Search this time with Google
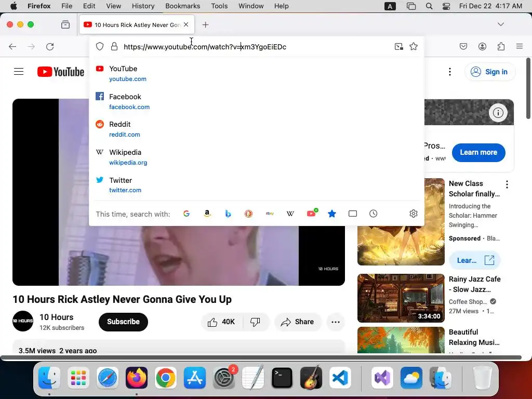532x399 pixels. pos(187,214)
